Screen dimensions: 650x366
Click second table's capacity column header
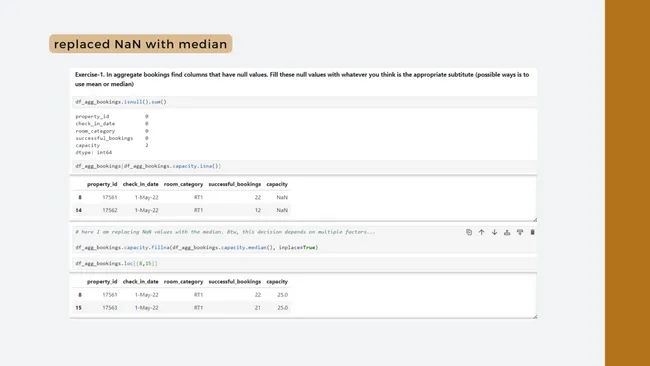coord(277,281)
